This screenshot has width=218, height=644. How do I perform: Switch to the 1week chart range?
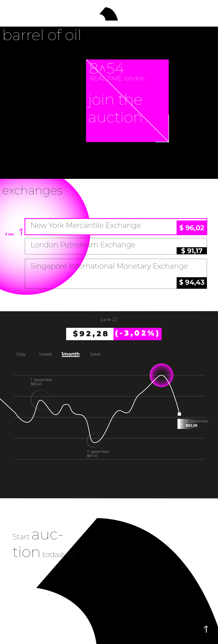[46, 354]
